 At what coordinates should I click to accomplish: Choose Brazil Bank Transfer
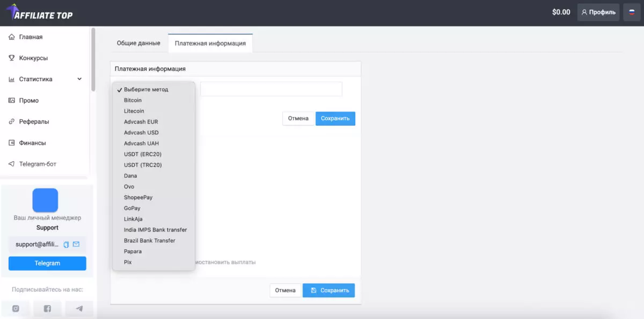pyautogui.click(x=153, y=241)
